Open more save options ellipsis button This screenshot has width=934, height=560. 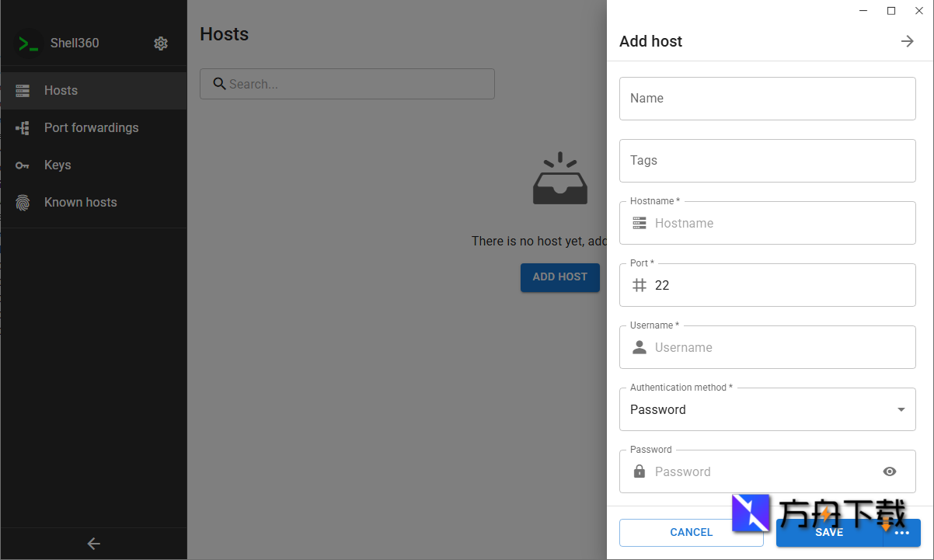pyautogui.click(x=902, y=534)
